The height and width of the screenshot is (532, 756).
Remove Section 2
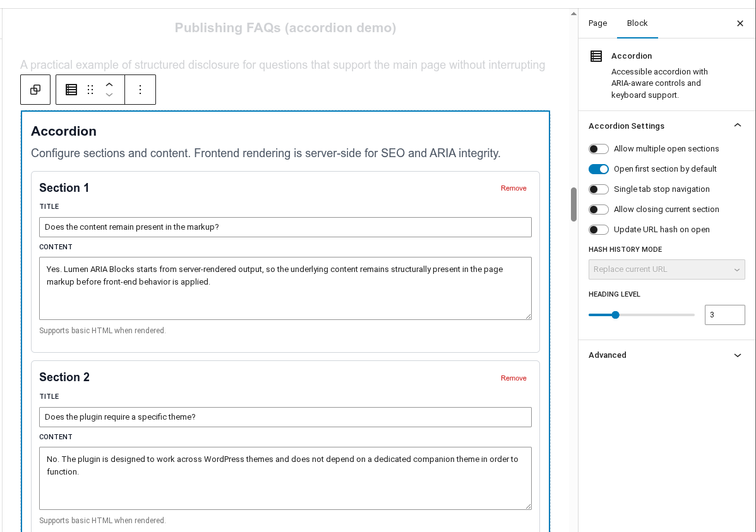513,377
